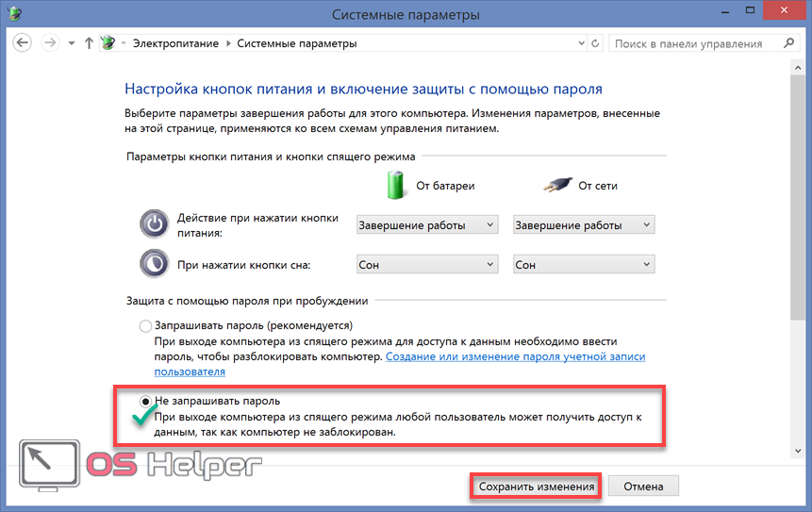
Task: Open battery power button action dropdown
Action: (x=427, y=225)
